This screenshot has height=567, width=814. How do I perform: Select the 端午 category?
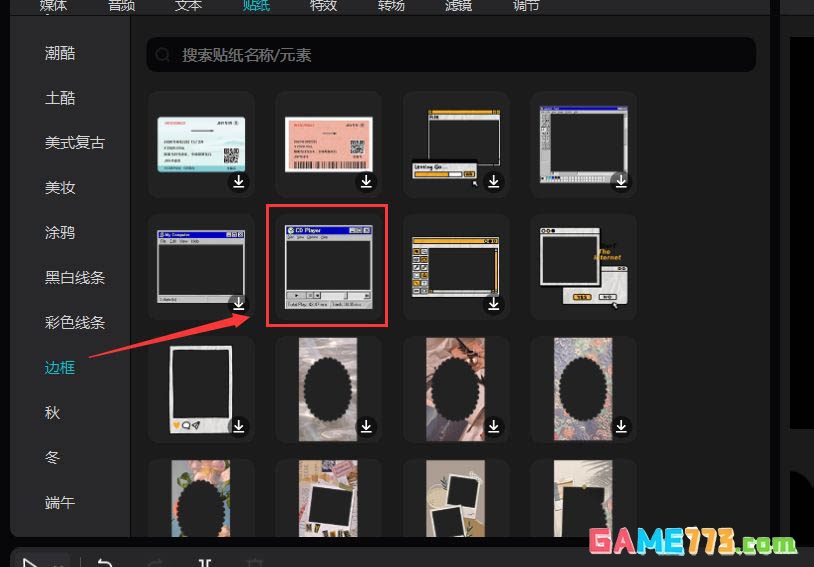pyautogui.click(x=60, y=503)
